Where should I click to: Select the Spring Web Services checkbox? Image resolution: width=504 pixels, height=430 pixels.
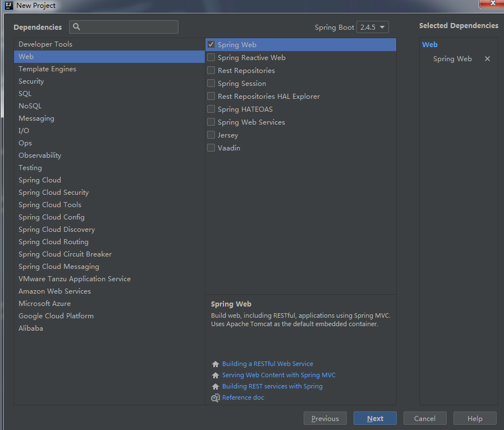pos(211,122)
